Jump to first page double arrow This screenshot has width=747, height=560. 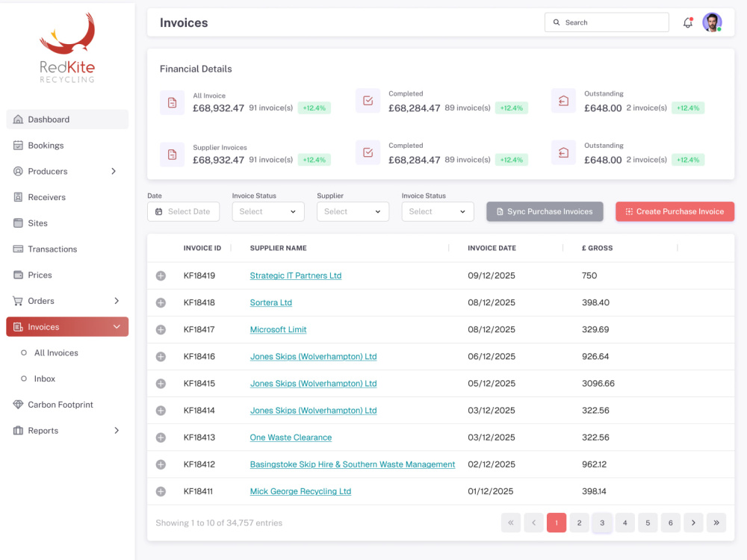pyautogui.click(x=511, y=523)
